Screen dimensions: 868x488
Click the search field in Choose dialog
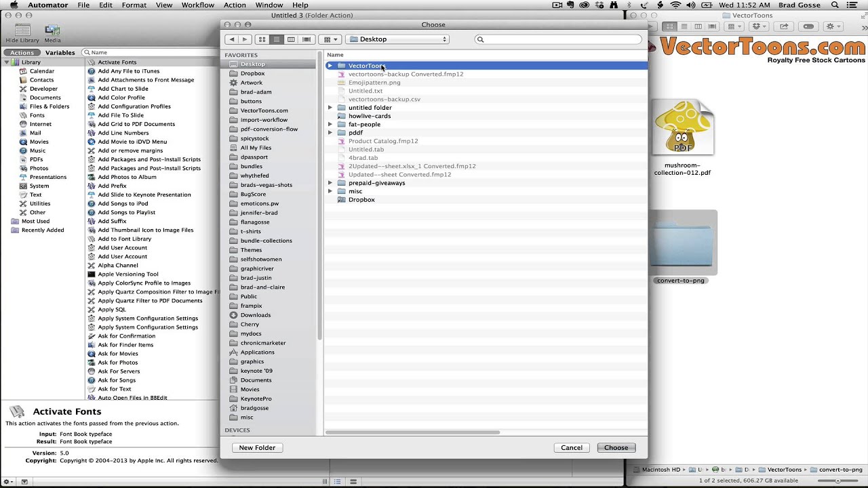558,39
